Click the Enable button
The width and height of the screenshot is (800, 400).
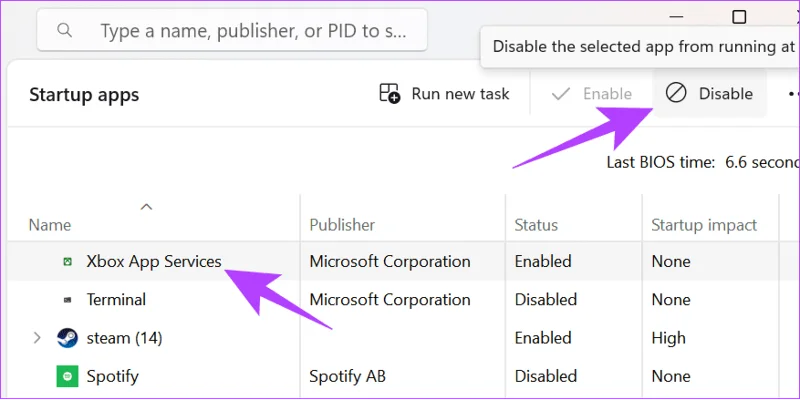pos(592,94)
